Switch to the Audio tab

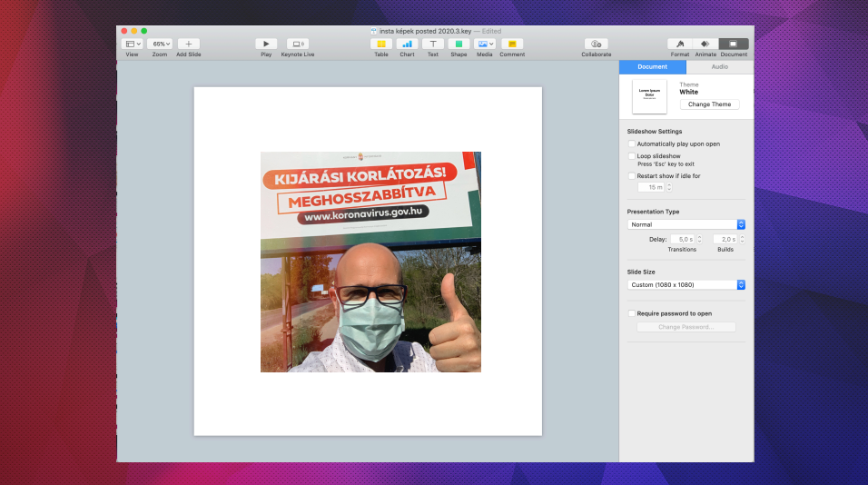[719, 67]
